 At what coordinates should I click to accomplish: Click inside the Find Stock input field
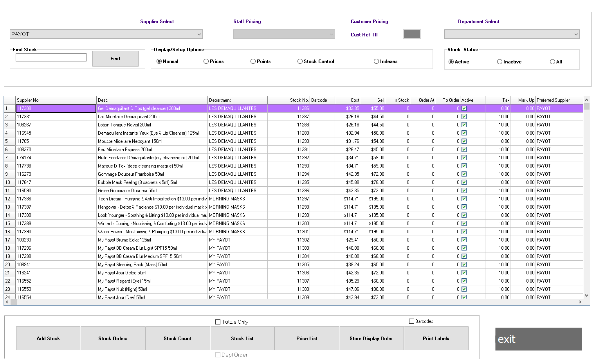pyautogui.click(x=51, y=57)
